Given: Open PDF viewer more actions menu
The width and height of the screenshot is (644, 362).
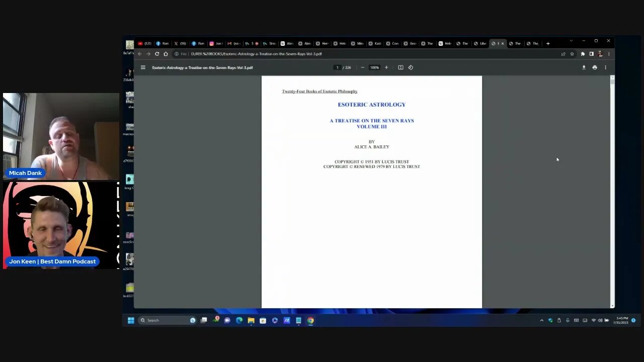Looking at the screenshot, I should [x=605, y=67].
